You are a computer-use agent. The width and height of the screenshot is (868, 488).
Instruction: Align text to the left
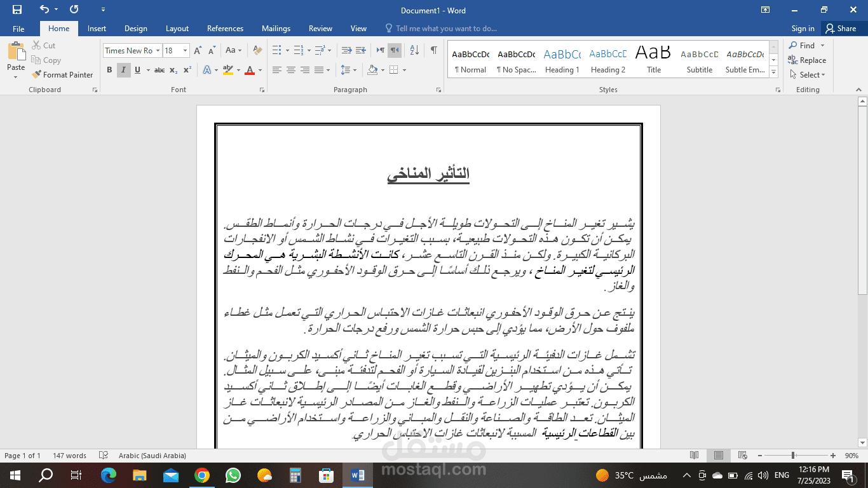(277, 70)
